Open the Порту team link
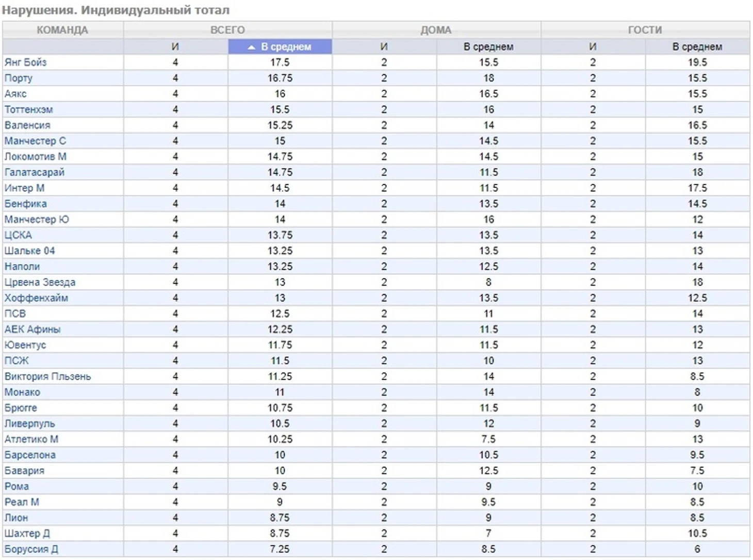Image resolution: width=753 pixels, height=560 pixels. pyautogui.click(x=19, y=78)
